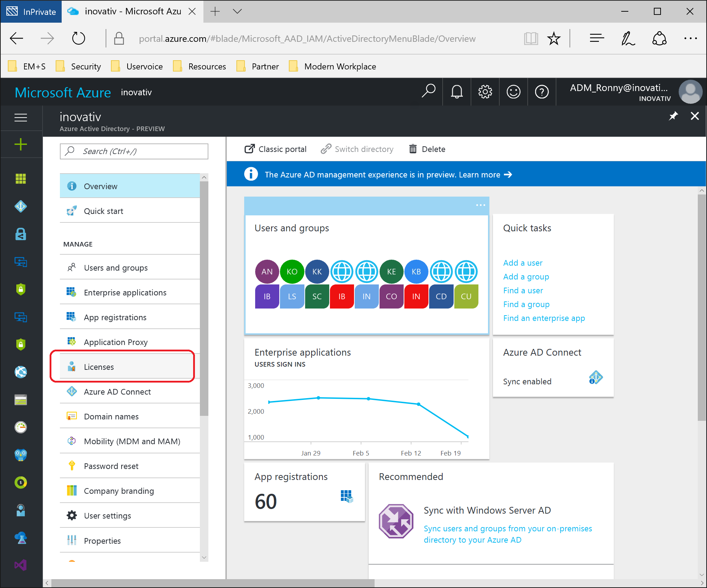Open the portal settings gear
Screen dimensions: 707x588
point(485,92)
